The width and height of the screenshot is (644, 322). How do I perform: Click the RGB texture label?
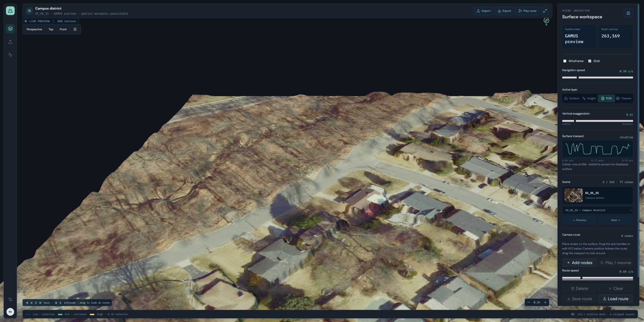coord(67,21)
